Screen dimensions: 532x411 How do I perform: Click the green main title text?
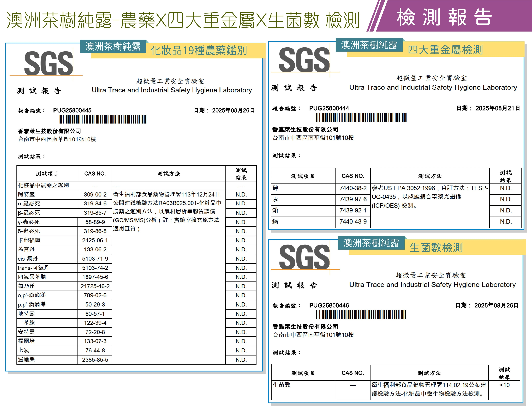click(183, 20)
